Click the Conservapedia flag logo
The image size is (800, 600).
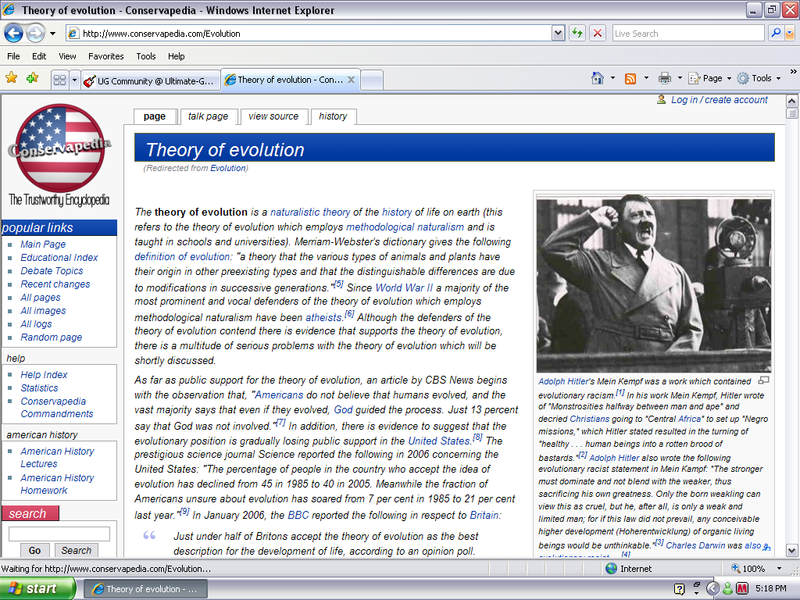point(60,148)
